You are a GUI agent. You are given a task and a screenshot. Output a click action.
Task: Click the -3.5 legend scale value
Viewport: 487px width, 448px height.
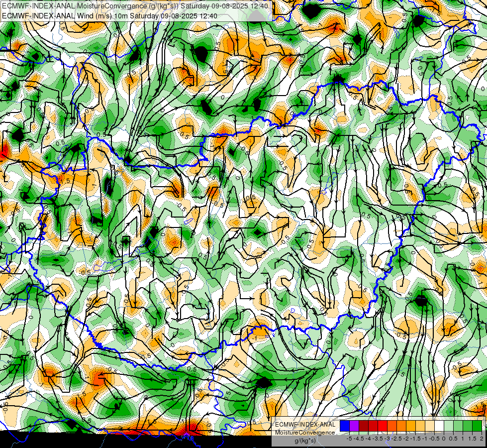pyautogui.click(x=378, y=439)
